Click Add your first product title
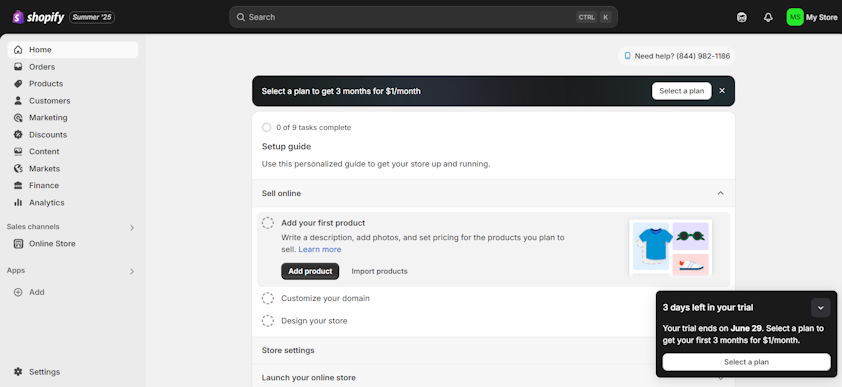 (323, 223)
